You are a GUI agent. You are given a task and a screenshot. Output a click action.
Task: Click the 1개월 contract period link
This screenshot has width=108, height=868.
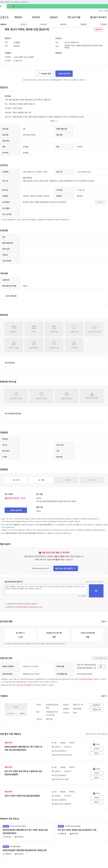tap(45, 172)
